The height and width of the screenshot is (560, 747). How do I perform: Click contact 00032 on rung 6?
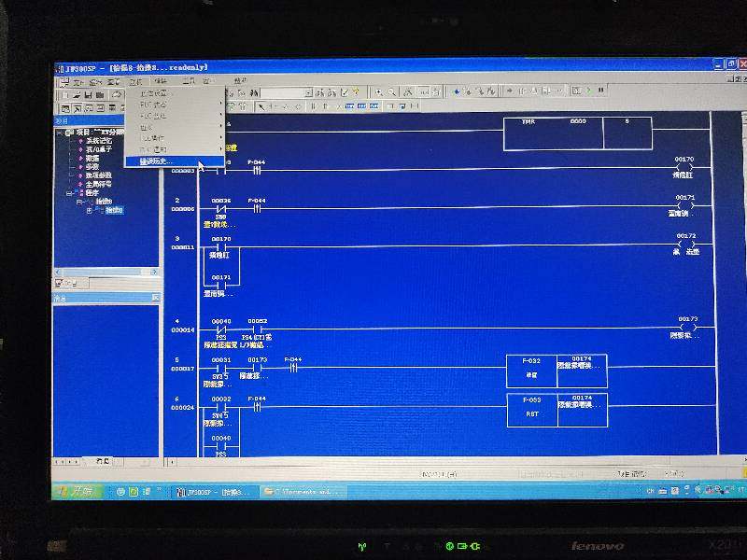221,407
